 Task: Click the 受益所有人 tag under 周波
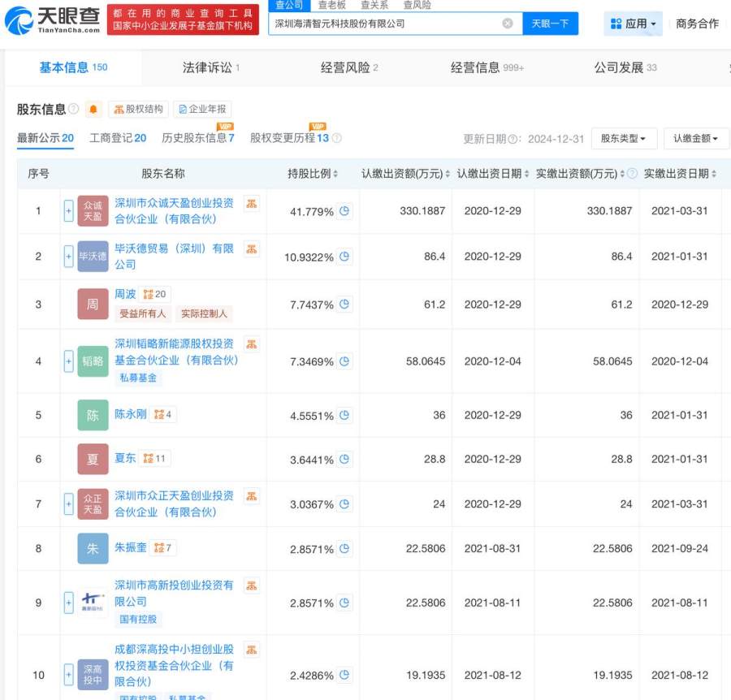(x=143, y=313)
